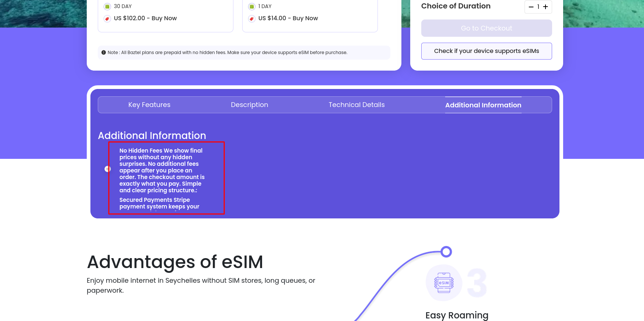Click the round bullet icon beside No Hidden Fees

(x=107, y=169)
